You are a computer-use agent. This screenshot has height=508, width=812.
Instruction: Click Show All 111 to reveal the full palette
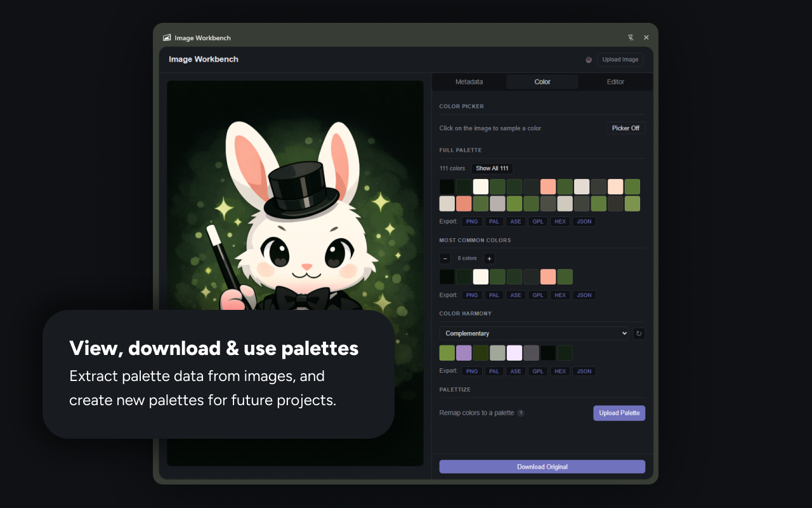tap(492, 168)
